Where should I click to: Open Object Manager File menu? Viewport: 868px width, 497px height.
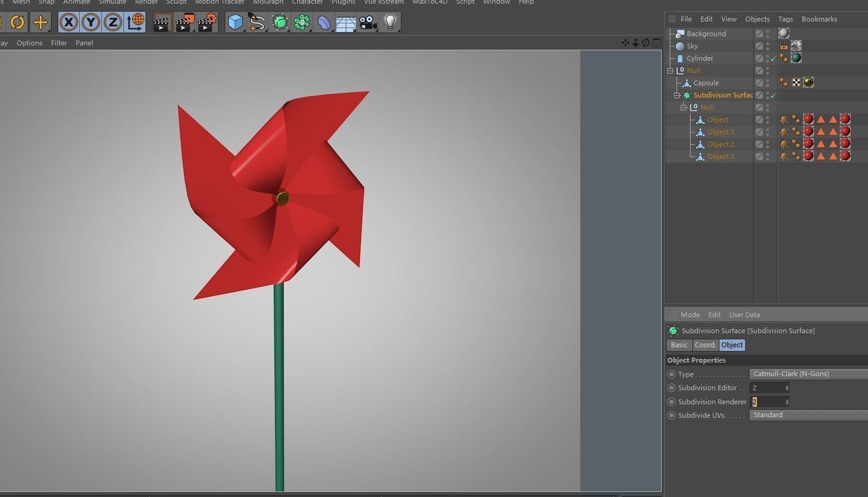[686, 19]
